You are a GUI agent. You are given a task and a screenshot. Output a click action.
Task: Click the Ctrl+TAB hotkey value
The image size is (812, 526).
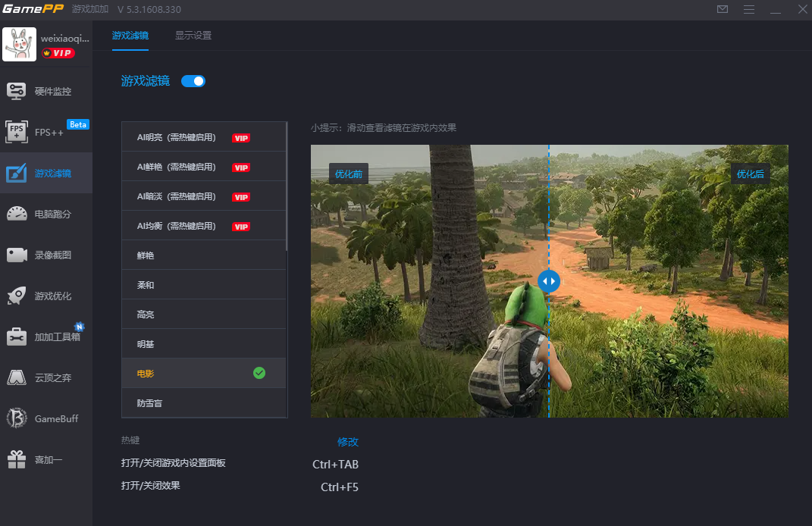coord(335,465)
